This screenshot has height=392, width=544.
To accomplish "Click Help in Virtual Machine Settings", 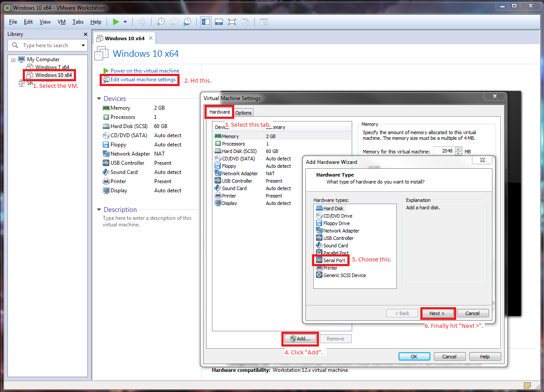I will [x=485, y=357].
